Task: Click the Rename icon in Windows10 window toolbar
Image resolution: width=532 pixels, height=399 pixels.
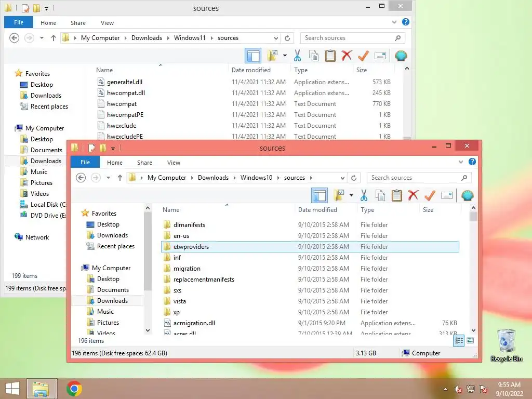Action: 446,195
